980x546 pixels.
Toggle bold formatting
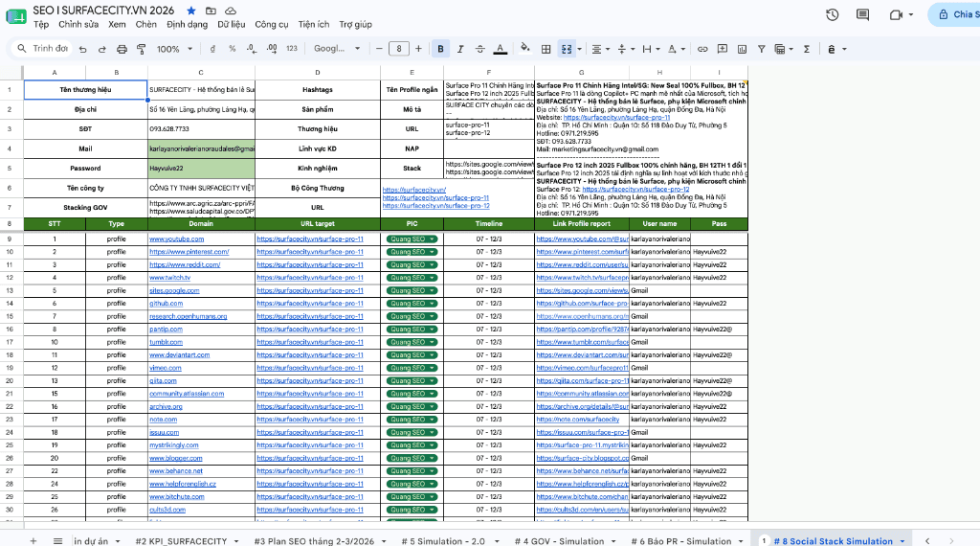click(440, 49)
